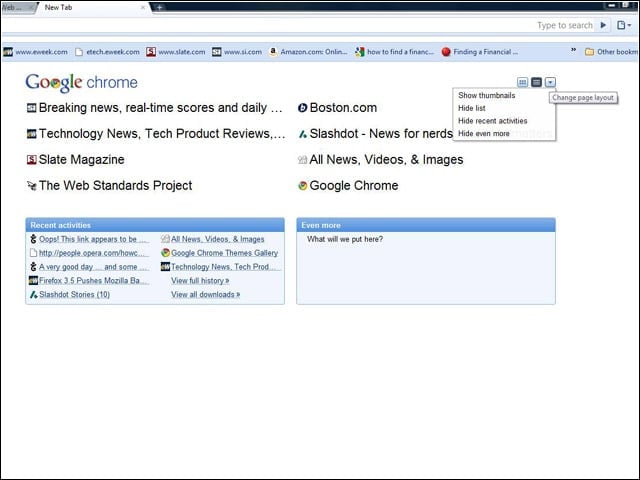The width and height of the screenshot is (640, 480).
Task: View full history link
Action: tap(200, 281)
